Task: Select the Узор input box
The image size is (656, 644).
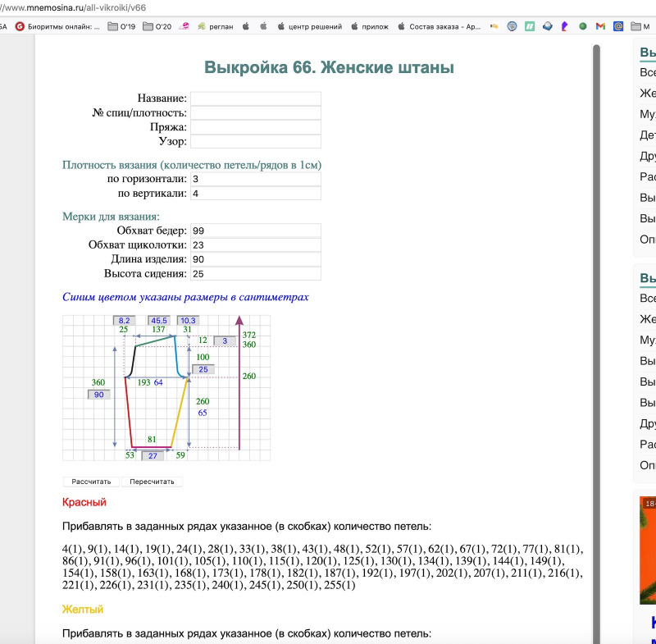Action: point(255,142)
